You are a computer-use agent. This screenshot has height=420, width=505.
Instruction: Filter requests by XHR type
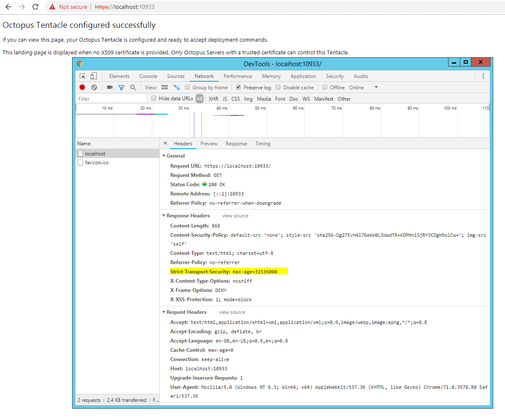[214, 99]
